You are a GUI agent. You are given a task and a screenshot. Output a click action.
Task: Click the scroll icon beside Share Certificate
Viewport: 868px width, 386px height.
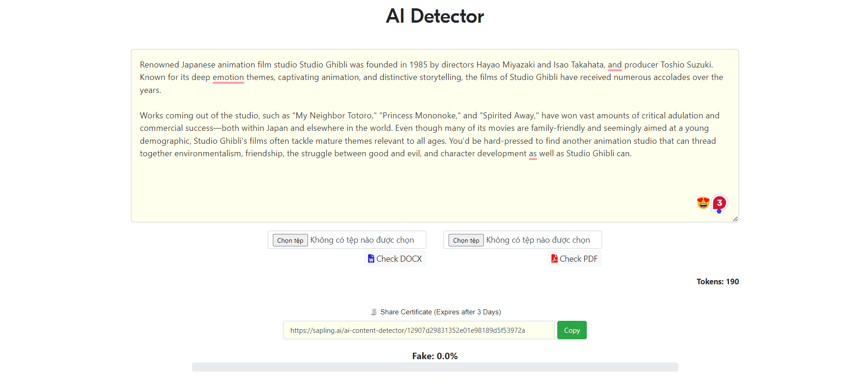click(374, 312)
